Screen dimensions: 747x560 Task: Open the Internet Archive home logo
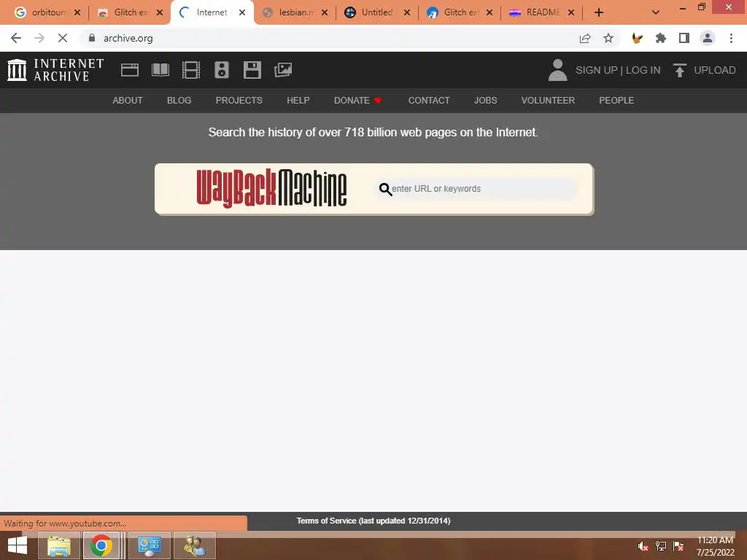[x=55, y=70]
